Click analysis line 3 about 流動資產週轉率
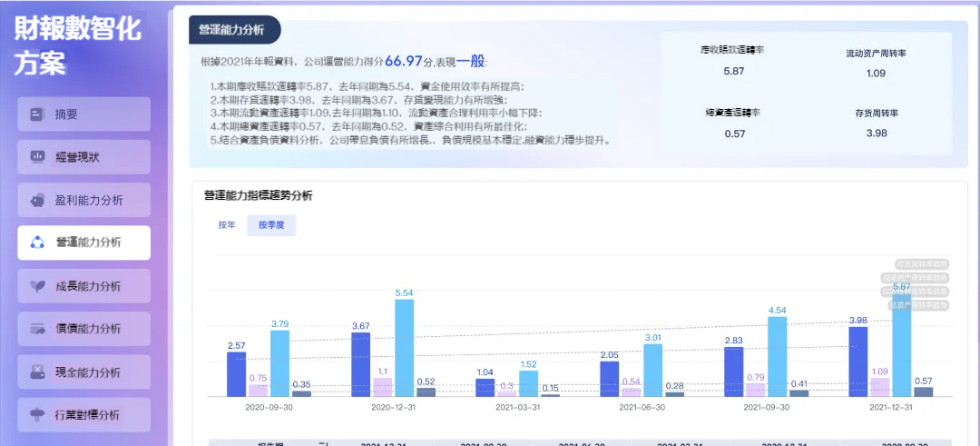Screen dimensions: 980x446 click(377, 114)
